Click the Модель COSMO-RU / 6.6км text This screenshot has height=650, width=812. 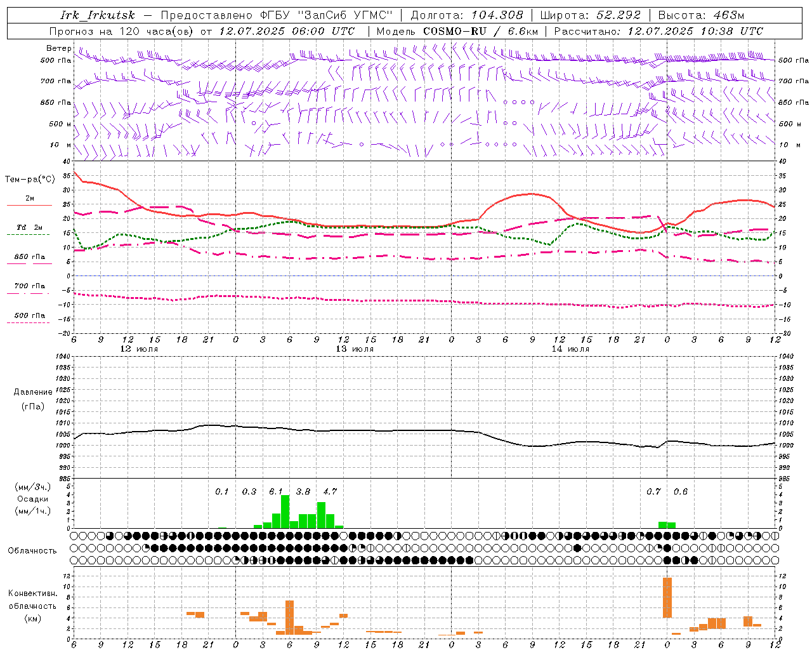[x=457, y=31]
